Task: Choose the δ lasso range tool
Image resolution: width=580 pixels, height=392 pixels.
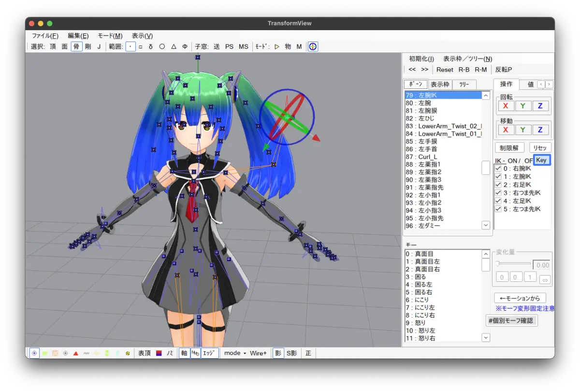Action: [x=151, y=46]
